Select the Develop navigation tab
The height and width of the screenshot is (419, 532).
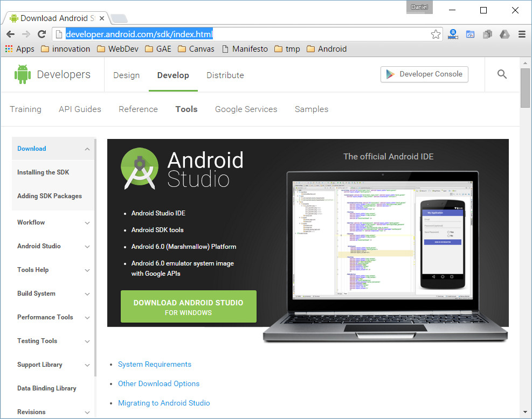pos(173,75)
